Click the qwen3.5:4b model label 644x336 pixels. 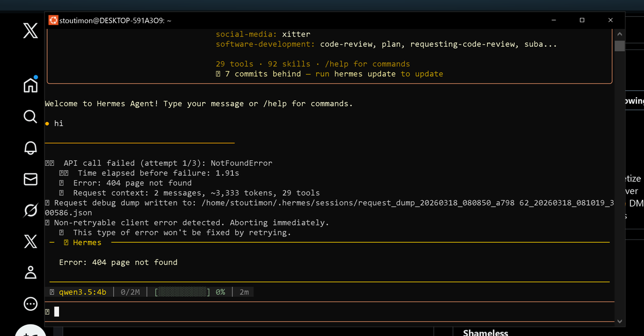[x=83, y=292]
